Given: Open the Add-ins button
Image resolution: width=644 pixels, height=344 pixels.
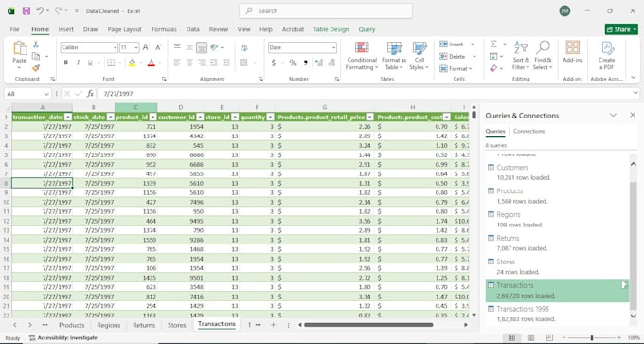Looking at the screenshot, I should tap(573, 51).
